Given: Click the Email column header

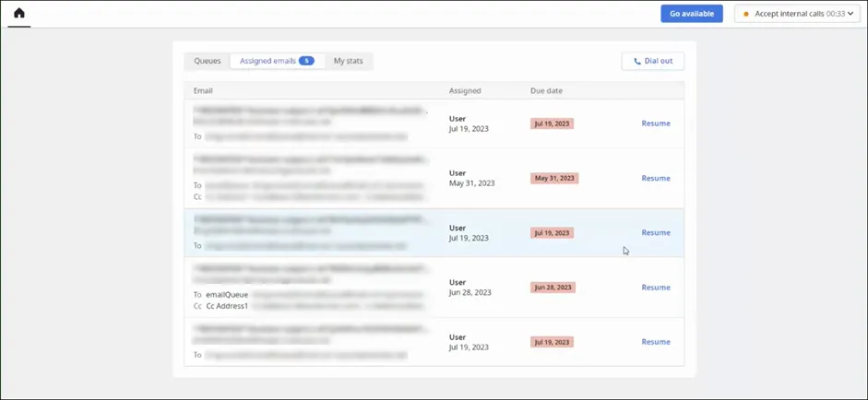Looking at the screenshot, I should (203, 90).
